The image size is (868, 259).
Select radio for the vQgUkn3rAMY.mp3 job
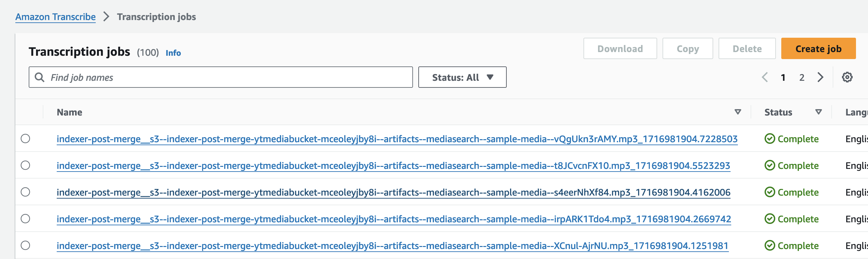pyautogui.click(x=25, y=139)
